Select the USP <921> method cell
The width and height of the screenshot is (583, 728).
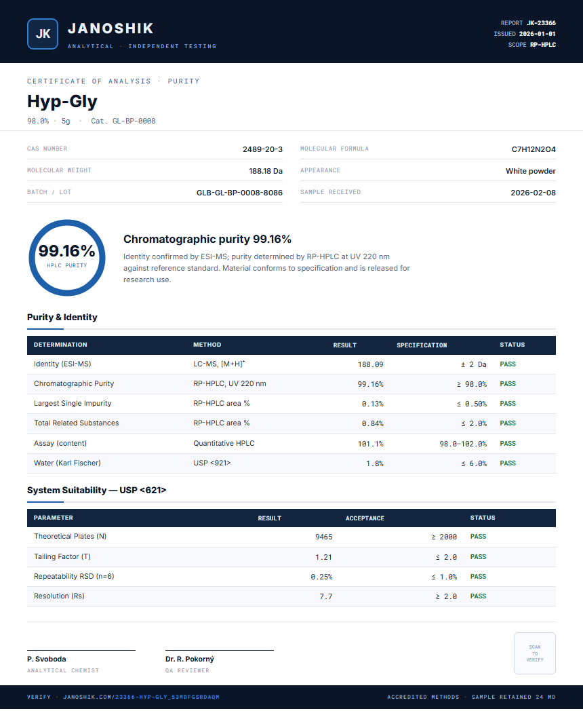click(212, 463)
